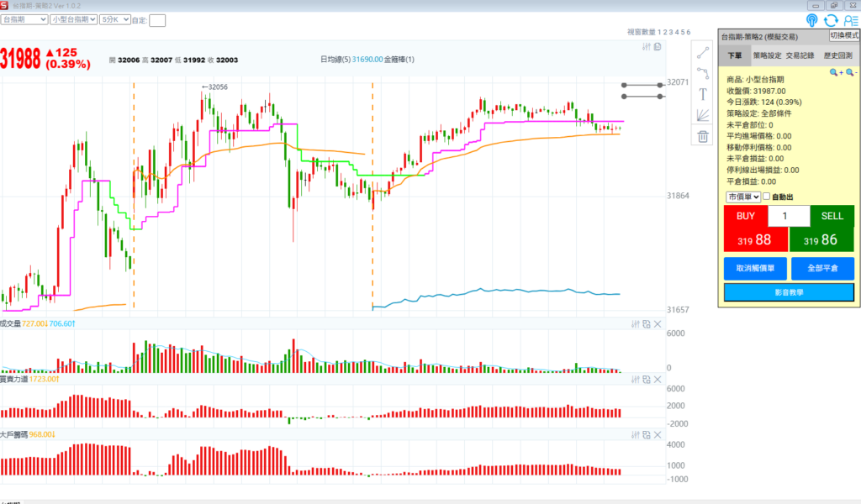Viewport: 861px width, 504px height.
Task: Switch to the 策略設定 tab
Action: coord(767,55)
